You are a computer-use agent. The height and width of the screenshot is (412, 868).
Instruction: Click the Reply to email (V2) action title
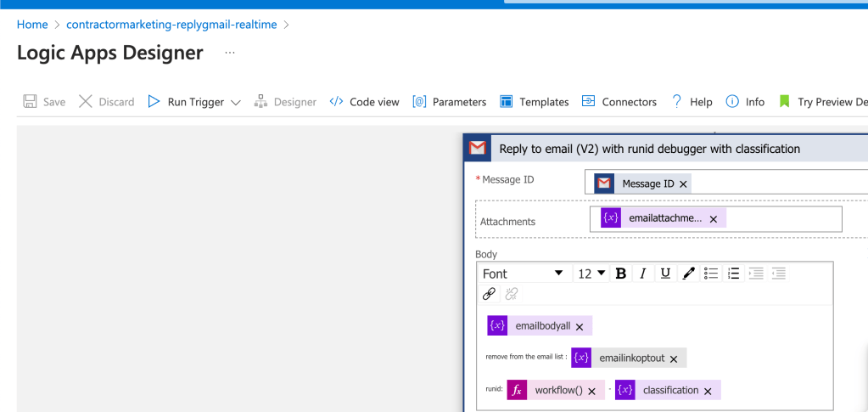click(649, 149)
